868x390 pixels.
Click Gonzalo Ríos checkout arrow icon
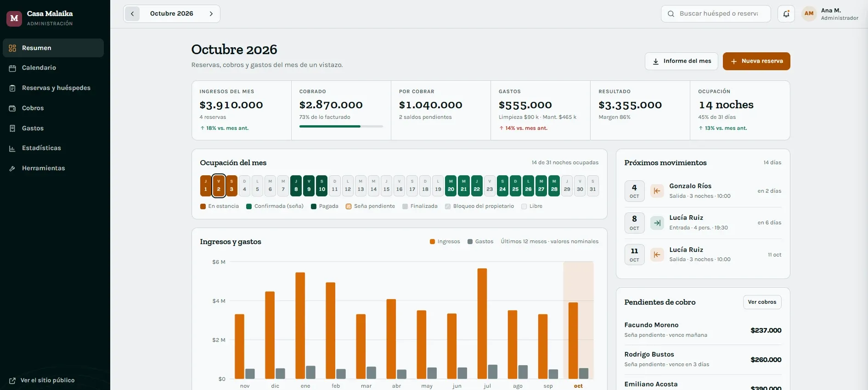click(x=657, y=191)
